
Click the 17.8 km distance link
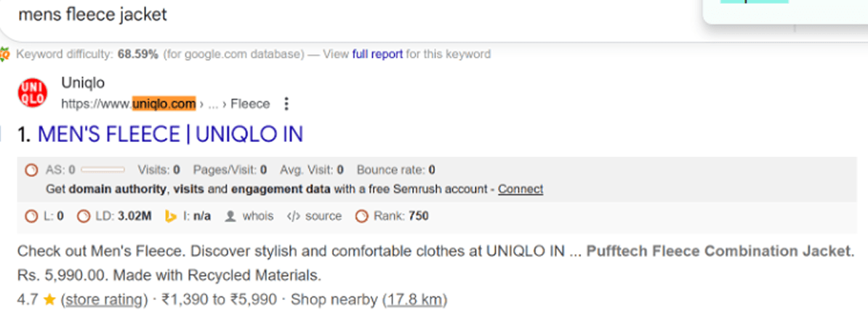point(415,299)
